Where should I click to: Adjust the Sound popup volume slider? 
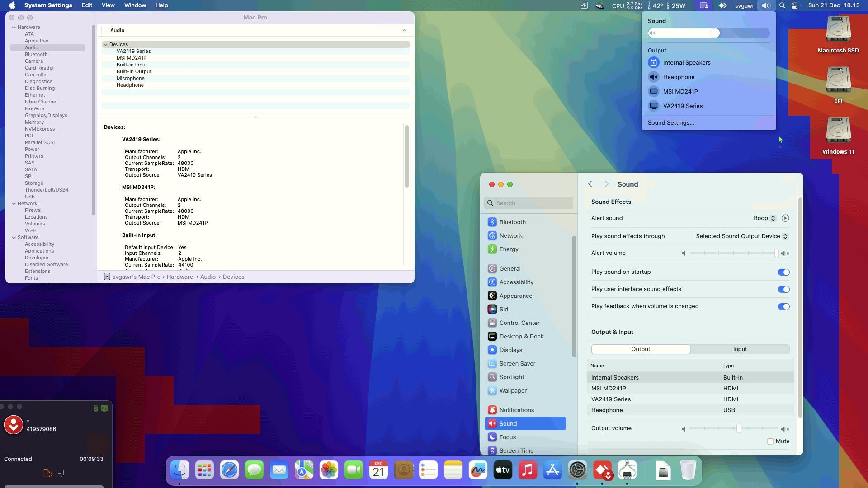pyautogui.click(x=708, y=33)
